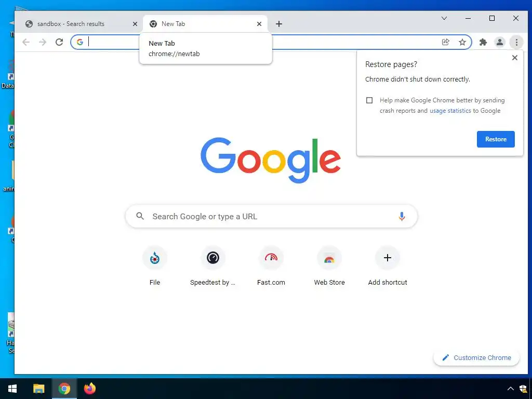This screenshot has width=532, height=399.
Task: Bookmark this tab with the star icon
Action: (x=462, y=42)
